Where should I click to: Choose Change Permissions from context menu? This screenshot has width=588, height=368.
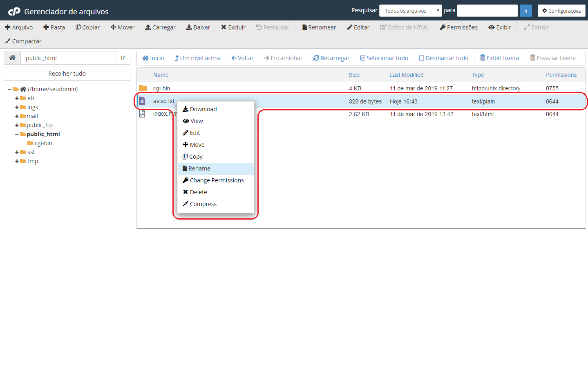(216, 180)
